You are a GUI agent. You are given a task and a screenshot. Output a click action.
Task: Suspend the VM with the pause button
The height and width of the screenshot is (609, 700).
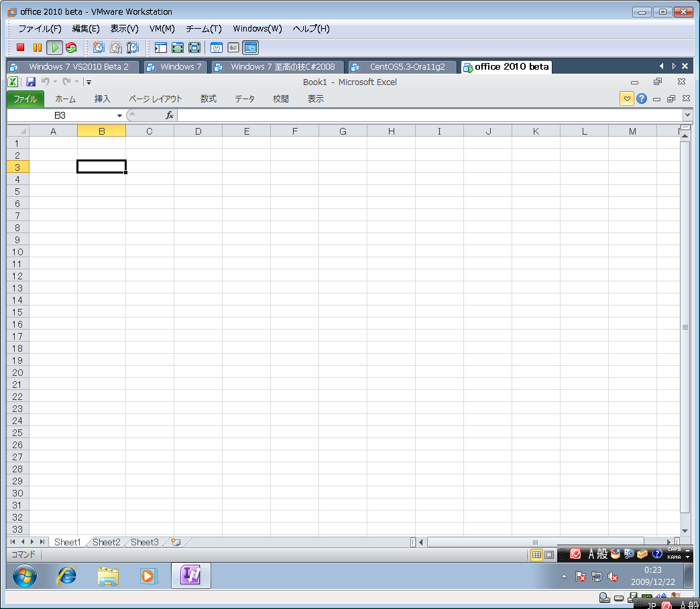point(38,48)
